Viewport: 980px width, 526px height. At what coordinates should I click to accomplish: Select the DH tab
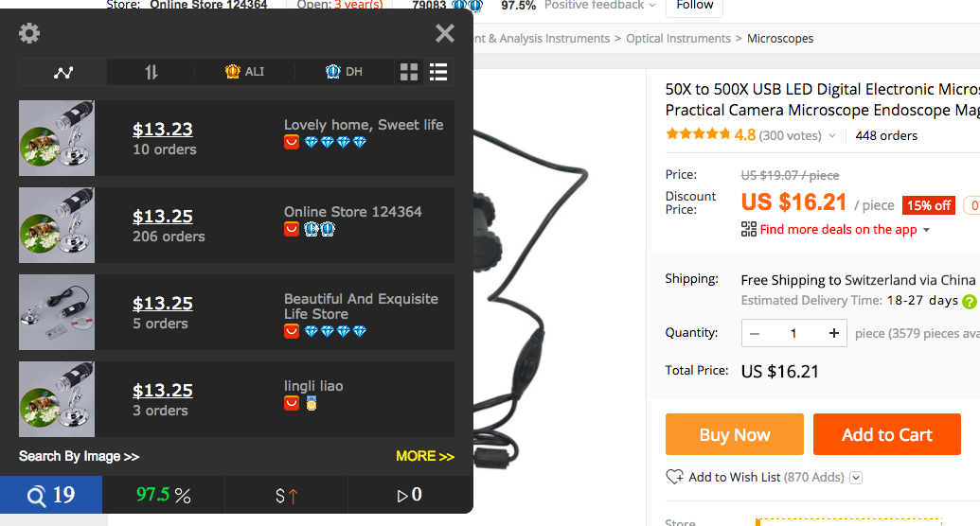[345, 72]
